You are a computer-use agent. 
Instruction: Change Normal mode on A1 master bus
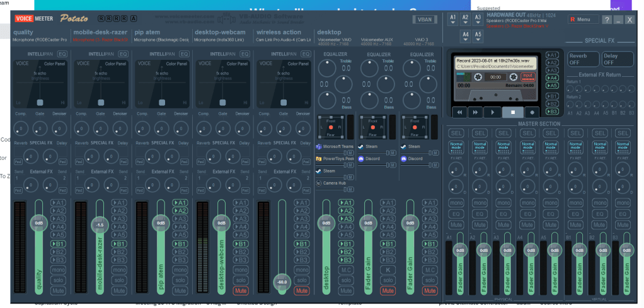pos(456,147)
